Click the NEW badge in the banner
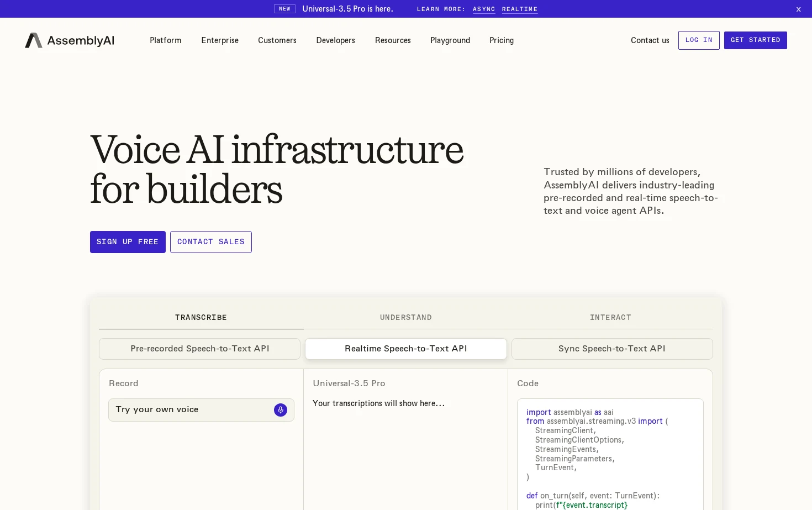 click(284, 9)
